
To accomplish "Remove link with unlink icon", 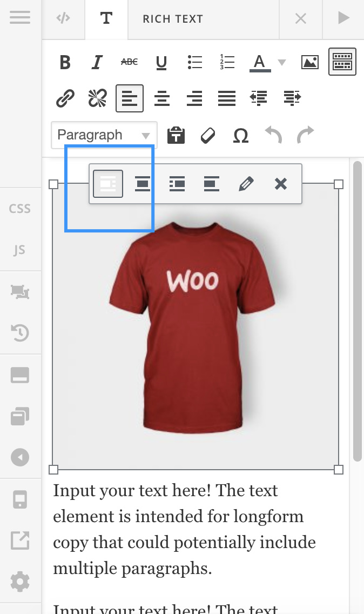I will pyautogui.click(x=97, y=99).
